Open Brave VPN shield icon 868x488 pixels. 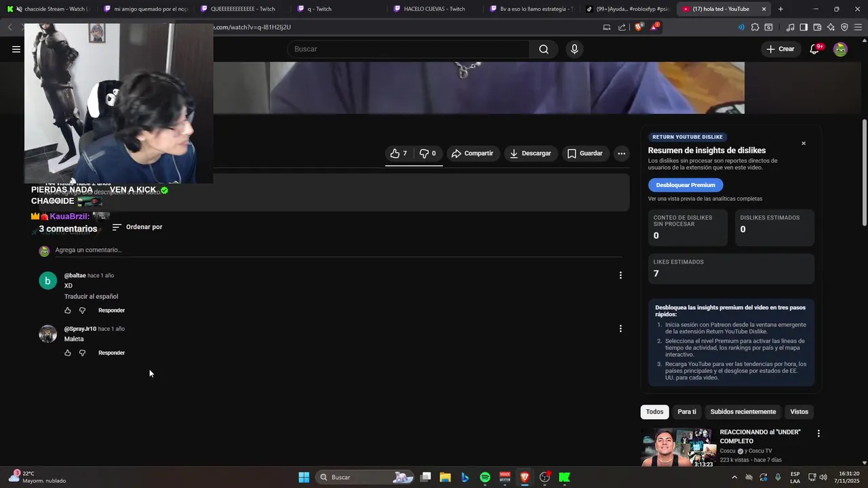844,27
